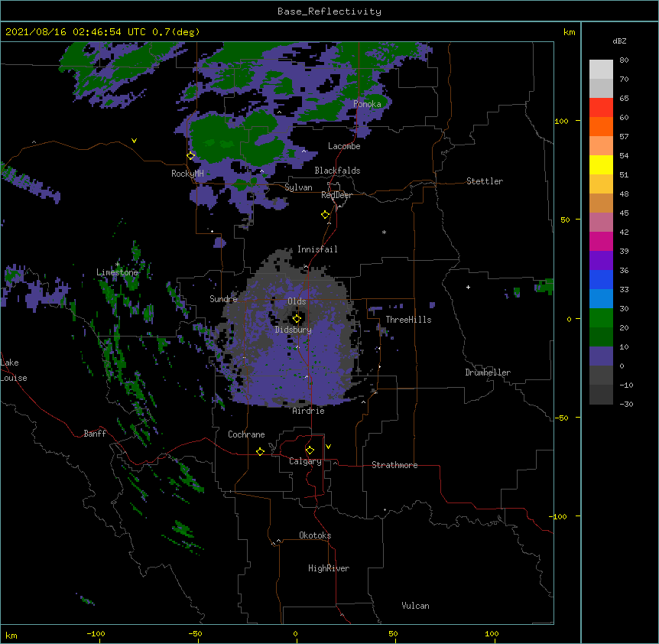The image size is (659, 644).
Task: Click the Drumheller city label
Action: click(x=488, y=372)
